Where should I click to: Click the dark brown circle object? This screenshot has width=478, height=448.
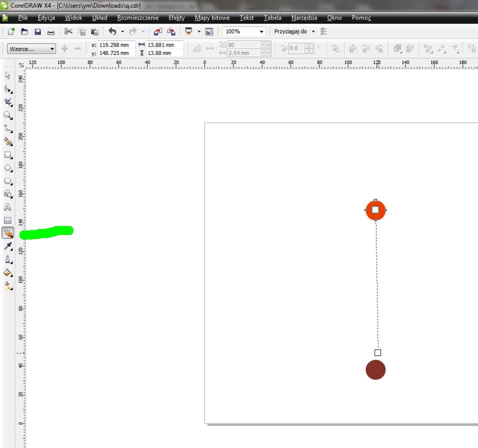375,370
